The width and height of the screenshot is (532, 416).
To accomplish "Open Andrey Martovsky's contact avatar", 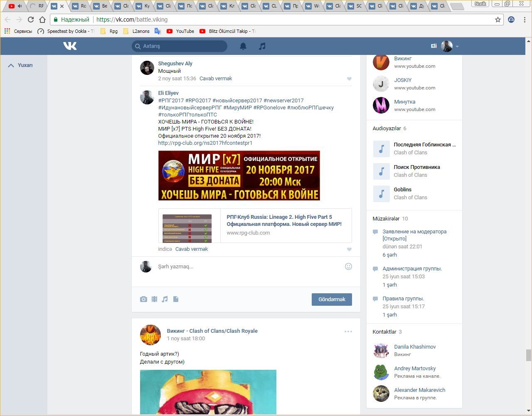I will 381,372.
